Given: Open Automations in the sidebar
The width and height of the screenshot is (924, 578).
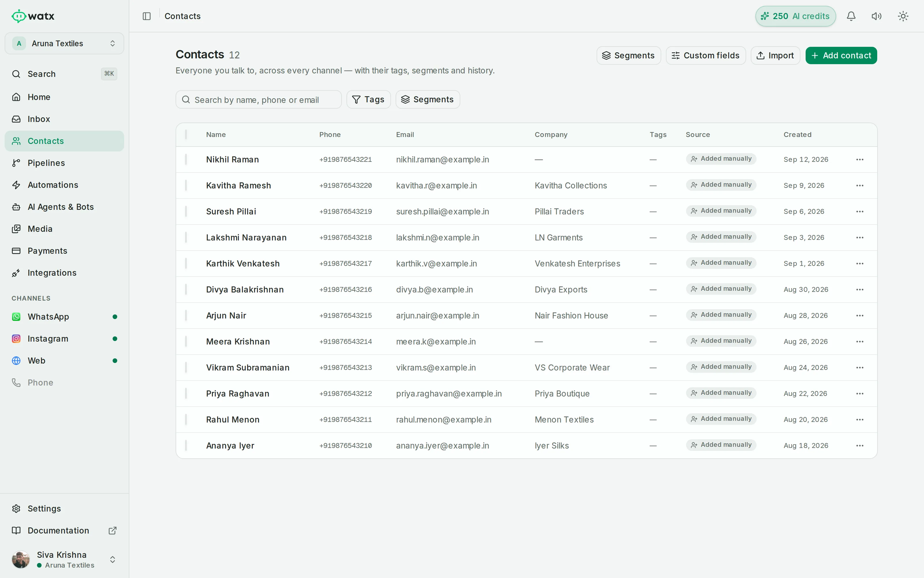Looking at the screenshot, I should click(64, 185).
